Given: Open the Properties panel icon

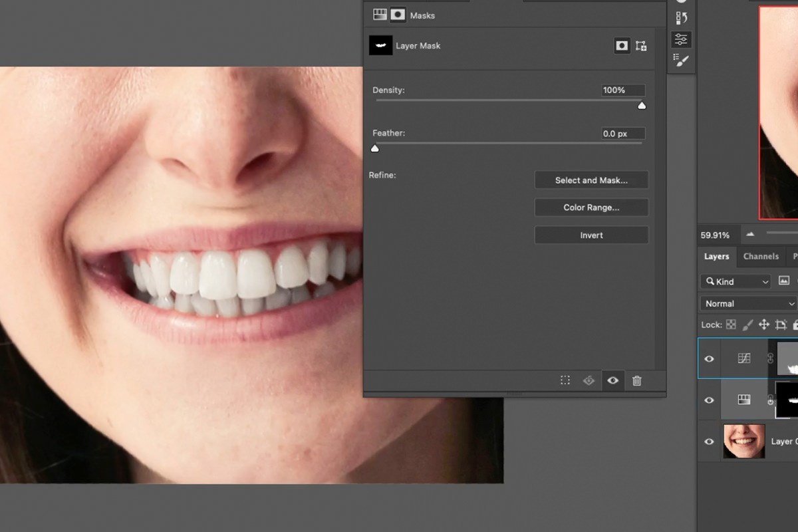Looking at the screenshot, I should (682, 39).
